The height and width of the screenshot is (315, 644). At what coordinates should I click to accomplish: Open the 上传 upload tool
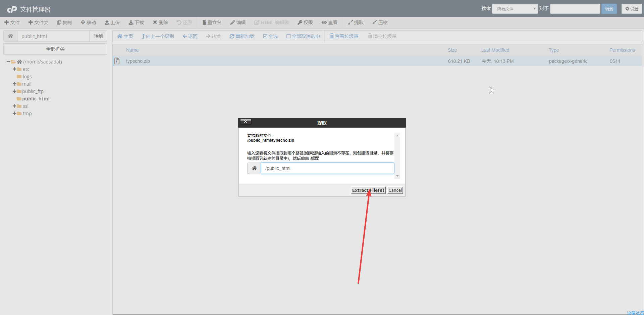[112, 22]
